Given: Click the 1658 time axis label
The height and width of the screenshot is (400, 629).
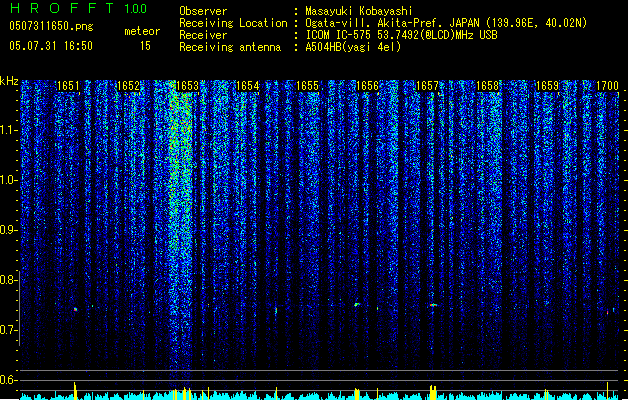Looking at the screenshot, I should 487,86.
